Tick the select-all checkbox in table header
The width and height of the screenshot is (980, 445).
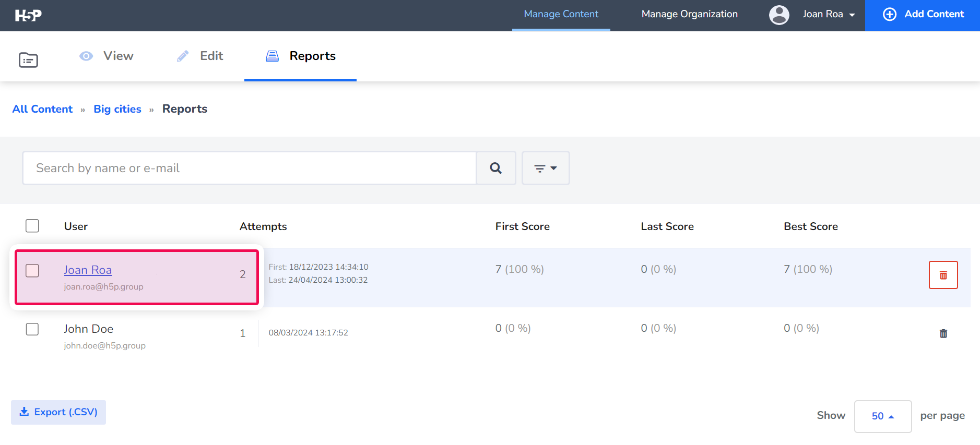tap(32, 226)
